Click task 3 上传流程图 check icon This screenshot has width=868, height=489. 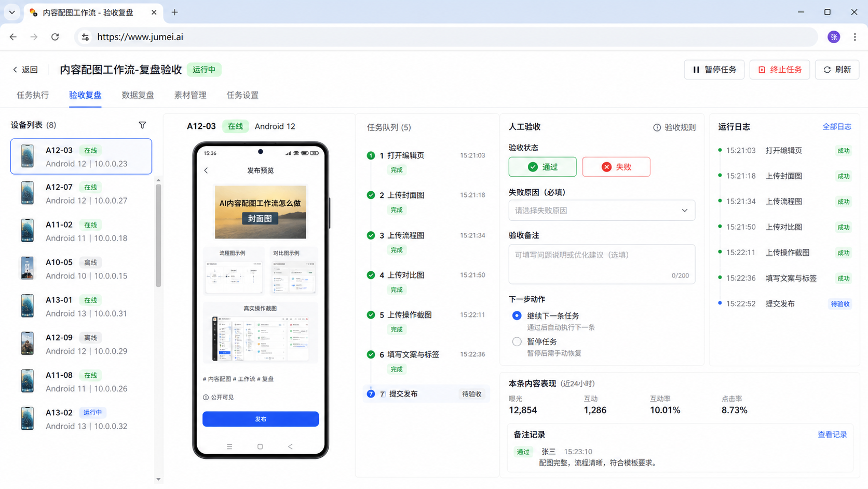pyautogui.click(x=371, y=235)
